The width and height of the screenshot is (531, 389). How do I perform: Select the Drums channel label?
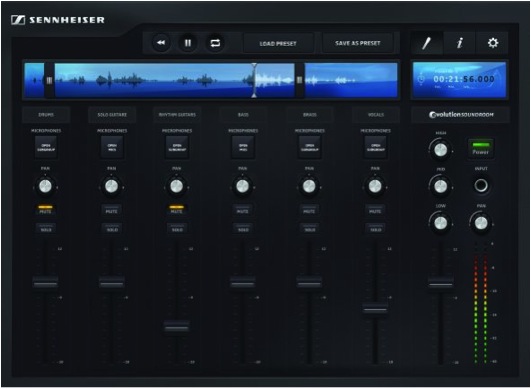46,115
